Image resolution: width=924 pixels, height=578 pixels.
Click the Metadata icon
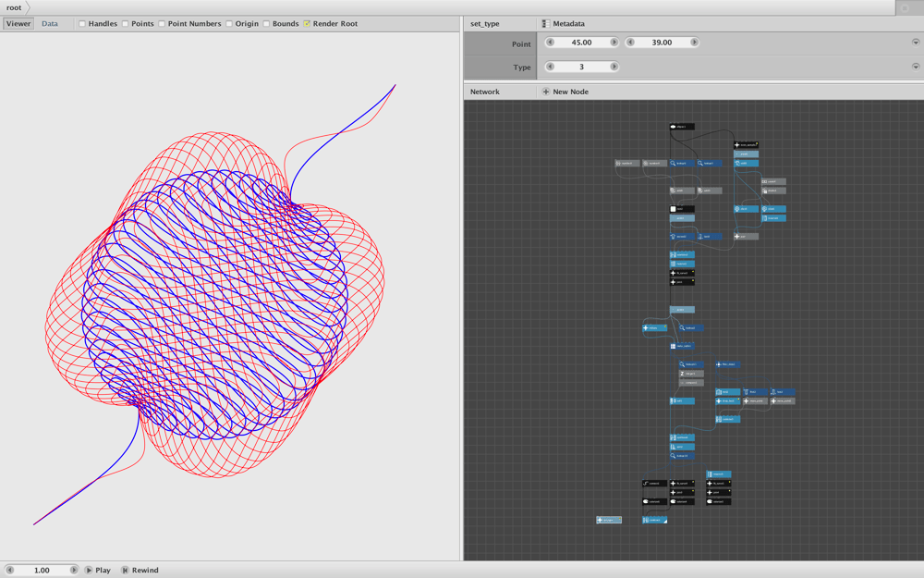coord(546,24)
